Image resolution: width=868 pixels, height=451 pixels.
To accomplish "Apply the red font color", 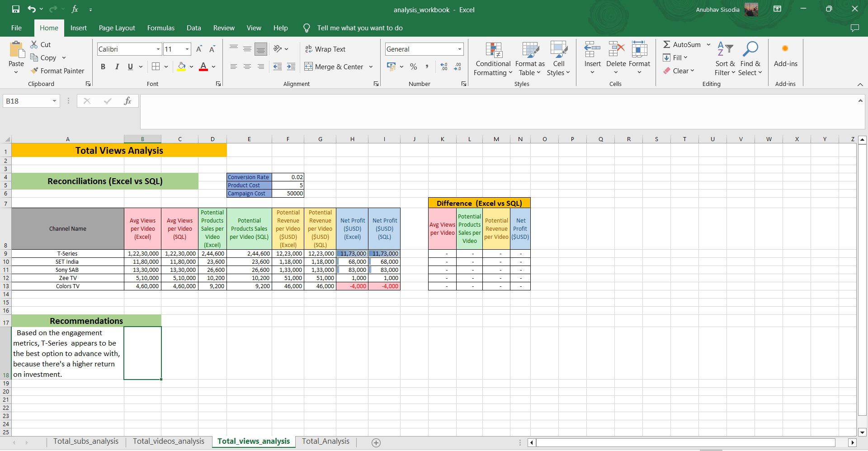I will (203, 66).
